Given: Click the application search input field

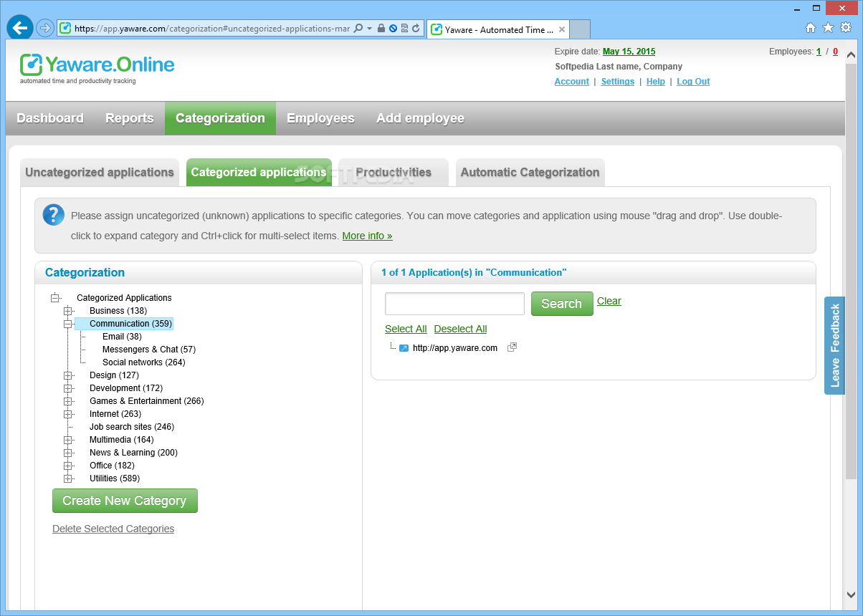Looking at the screenshot, I should pyautogui.click(x=455, y=304).
